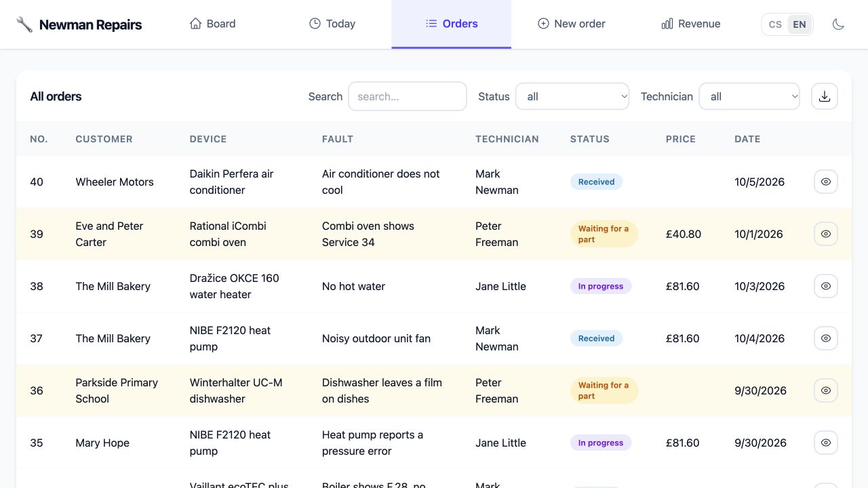View order 37 via eye icon
Image resolution: width=868 pixels, height=488 pixels.
pos(826,338)
